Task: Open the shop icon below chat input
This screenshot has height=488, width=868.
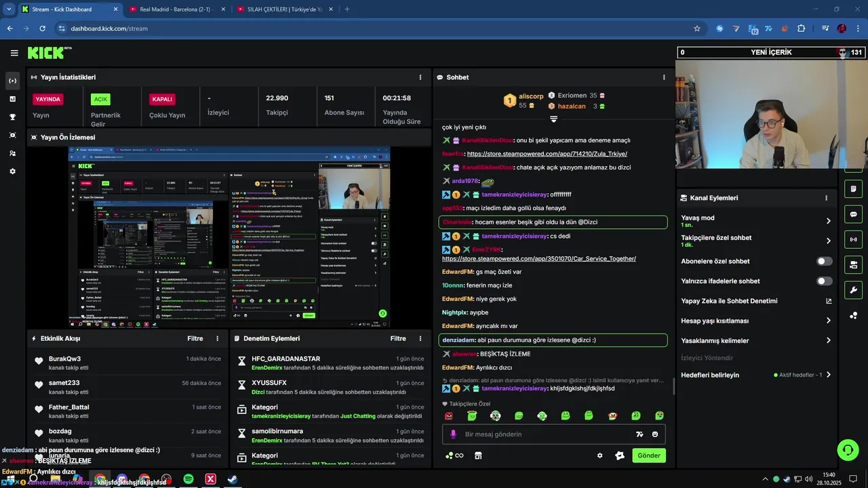Action: click(478, 455)
